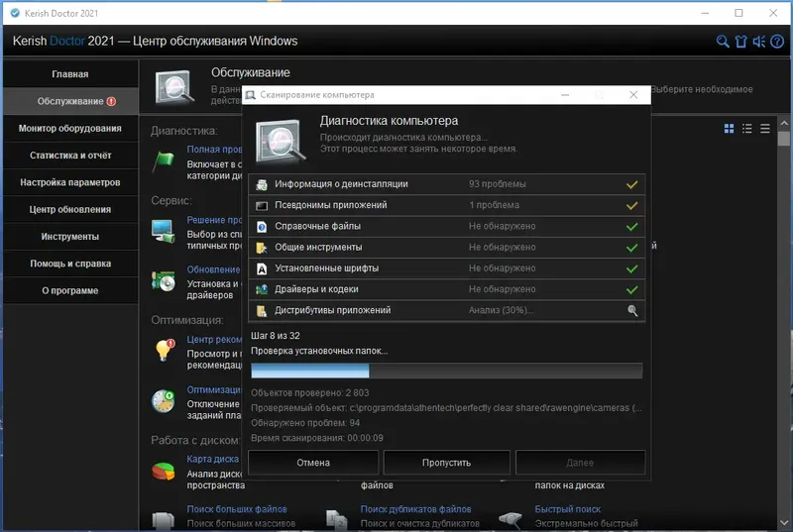Click the Общие инструменты row text
The image size is (793, 532).
(x=318, y=248)
